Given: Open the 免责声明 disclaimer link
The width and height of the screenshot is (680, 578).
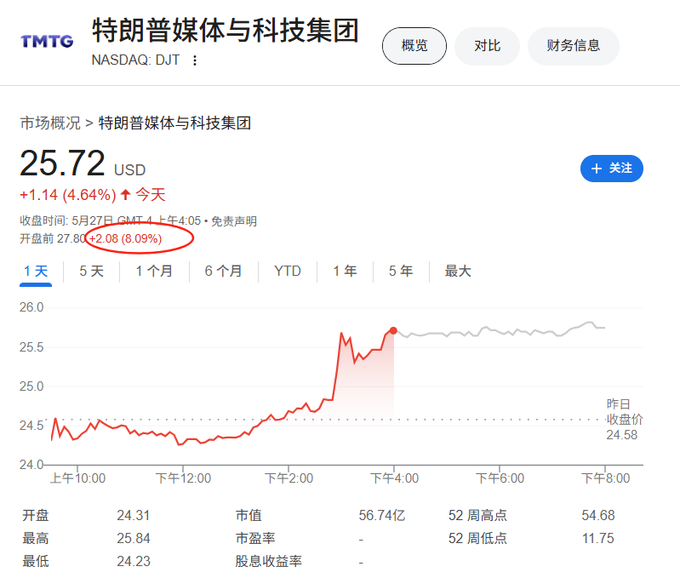Looking at the screenshot, I should click(x=234, y=221).
